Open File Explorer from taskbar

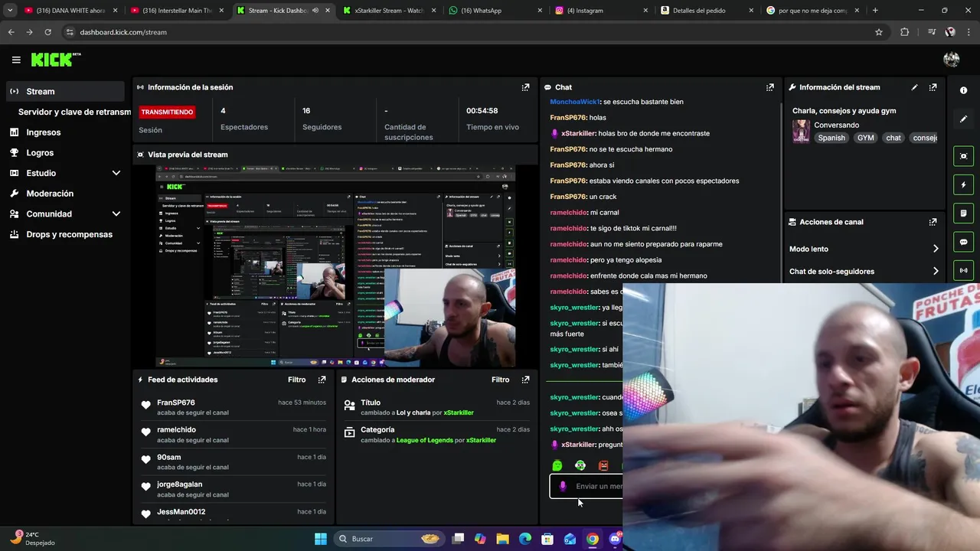coord(502,539)
